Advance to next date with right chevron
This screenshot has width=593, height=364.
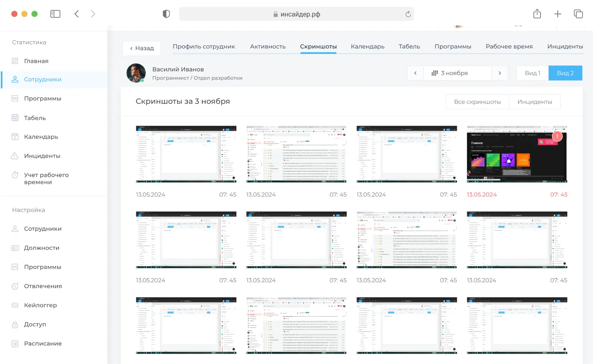click(500, 73)
